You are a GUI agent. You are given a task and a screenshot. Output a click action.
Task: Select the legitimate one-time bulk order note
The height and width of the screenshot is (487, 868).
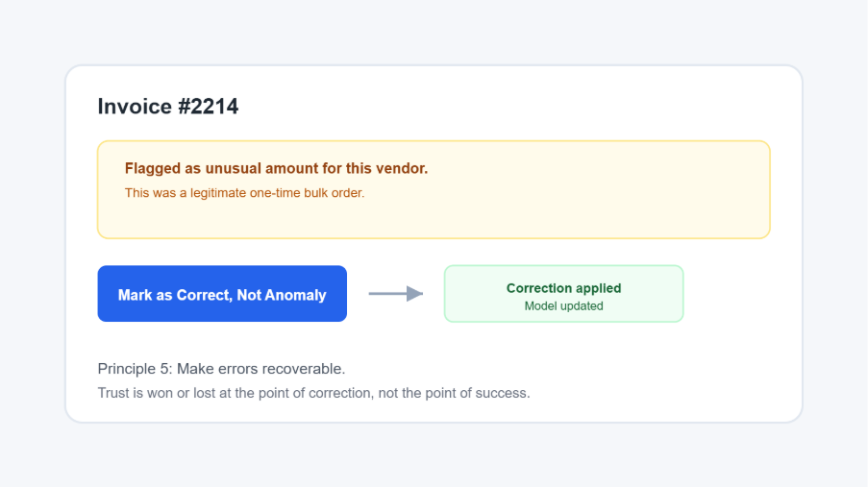244,192
